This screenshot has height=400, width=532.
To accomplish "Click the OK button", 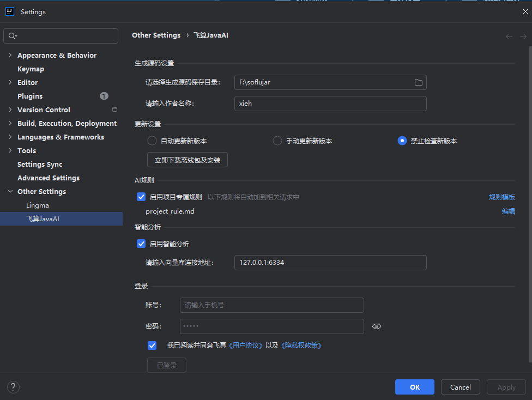I will pos(415,387).
